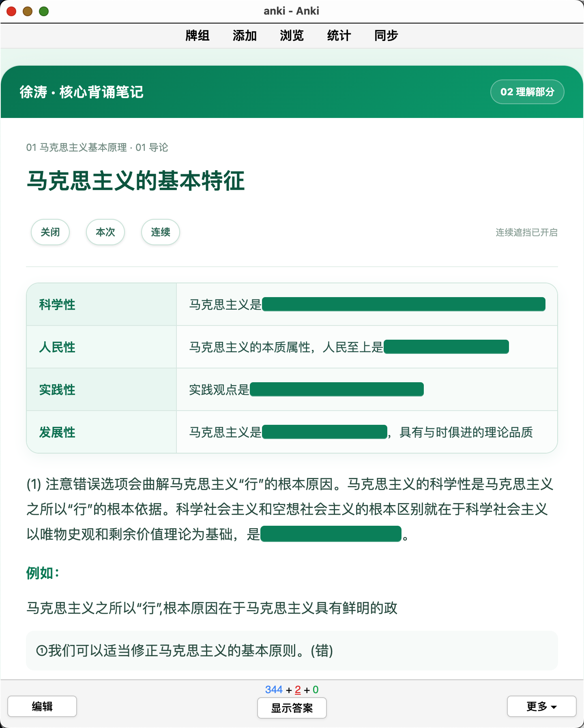The height and width of the screenshot is (728, 584).
Task: Click the blue 344 new cards count
Action: tap(274, 689)
